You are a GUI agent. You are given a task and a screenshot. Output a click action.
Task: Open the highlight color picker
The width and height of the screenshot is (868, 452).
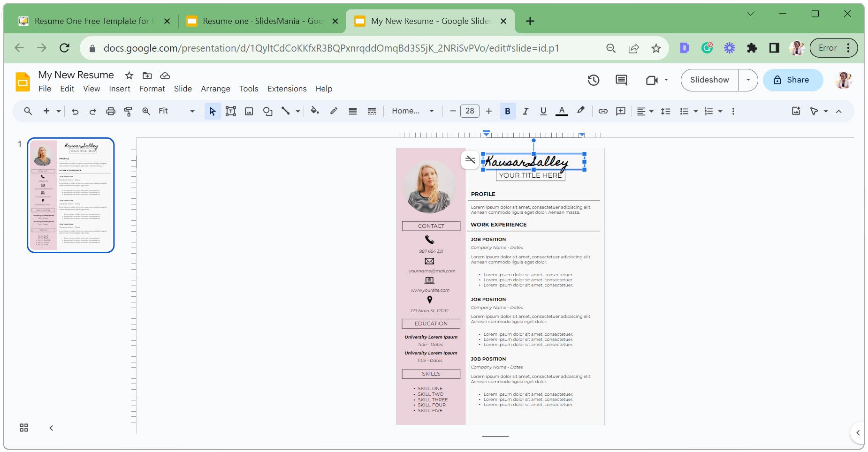tap(581, 111)
